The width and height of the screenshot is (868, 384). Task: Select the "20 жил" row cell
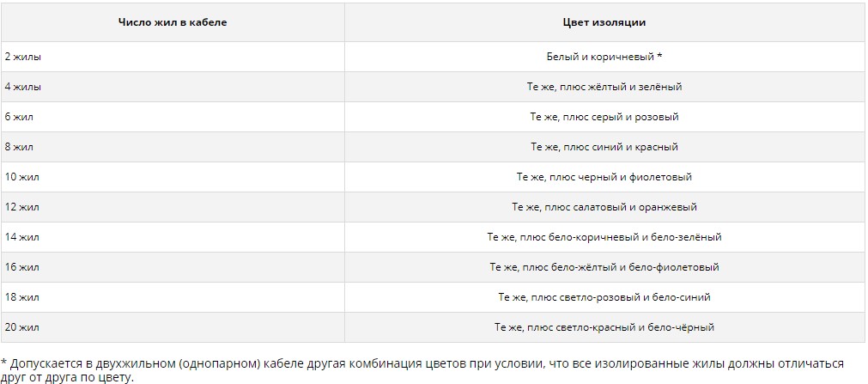(22, 327)
